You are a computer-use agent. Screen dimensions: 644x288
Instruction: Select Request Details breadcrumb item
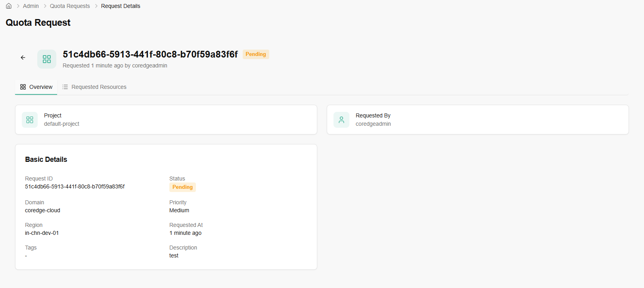pyautogui.click(x=121, y=6)
